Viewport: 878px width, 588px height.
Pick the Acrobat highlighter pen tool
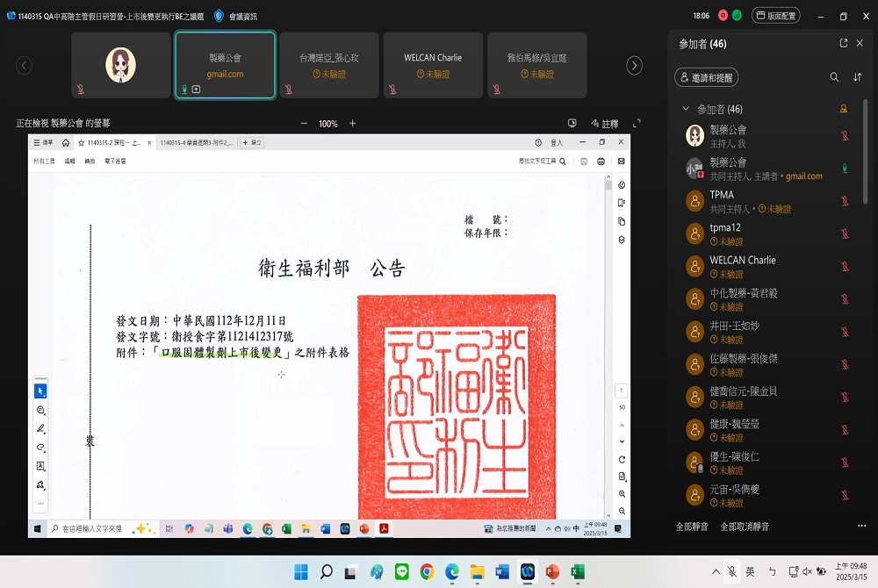tap(40, 428)
